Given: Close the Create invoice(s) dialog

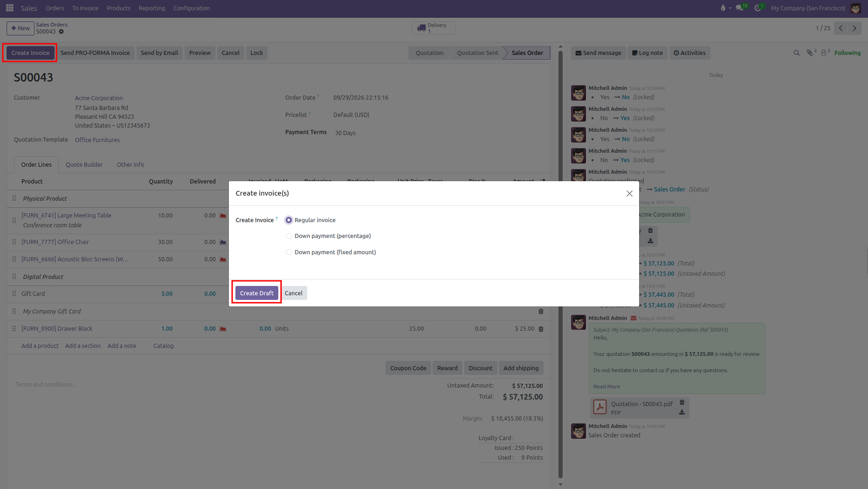Looking at the screenshot, I should [x=629, y=193].
